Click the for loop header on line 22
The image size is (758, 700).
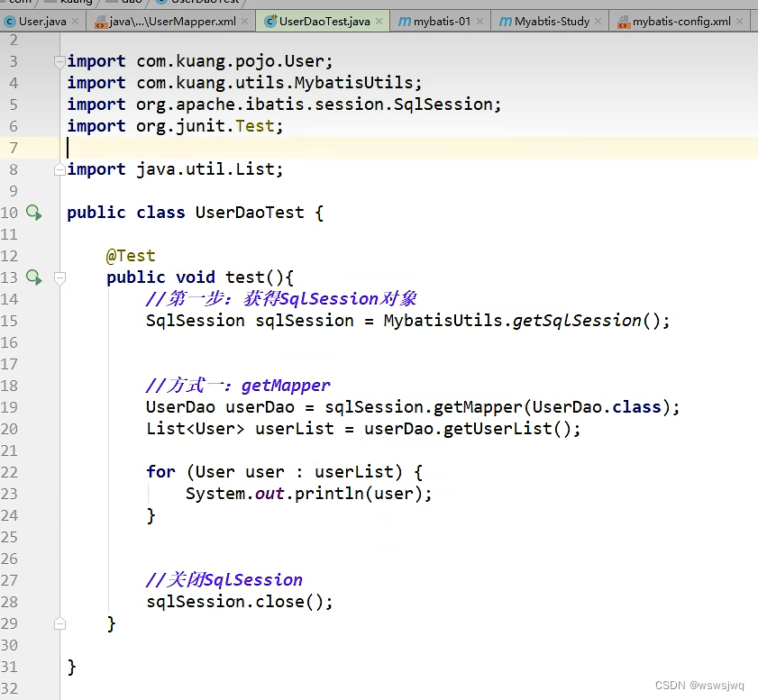pyautogui.click(x=284, y=472)
